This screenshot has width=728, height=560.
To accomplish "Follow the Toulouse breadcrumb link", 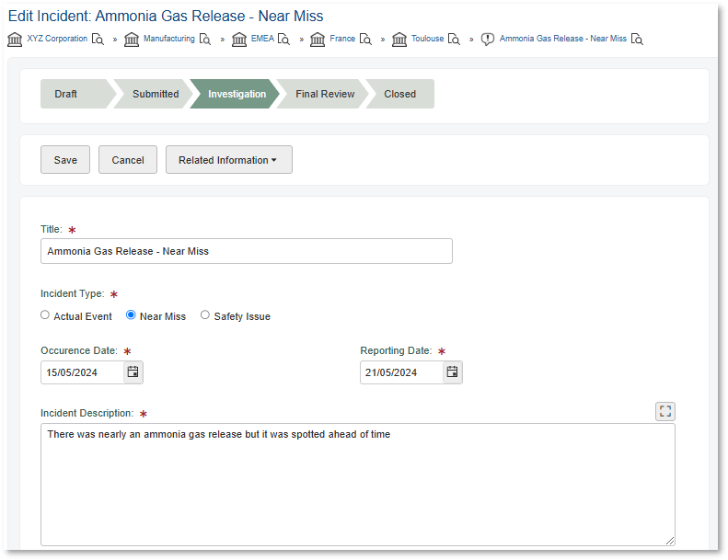I will pyautogui.click(x=428, y=39).
